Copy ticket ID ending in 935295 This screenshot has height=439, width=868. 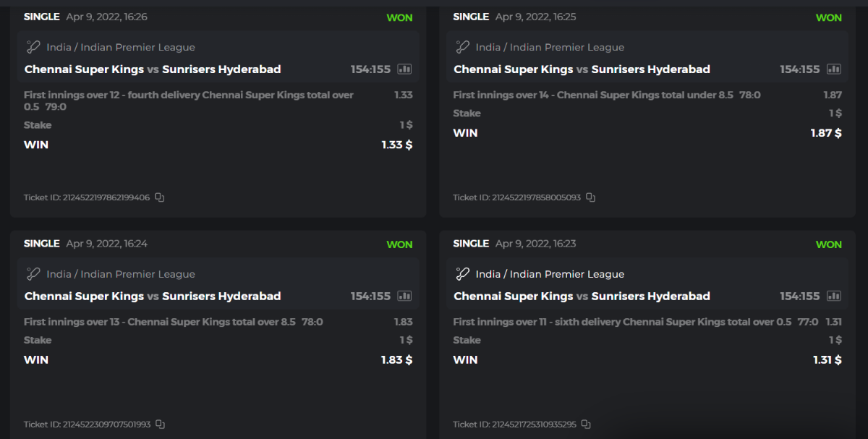586,425
